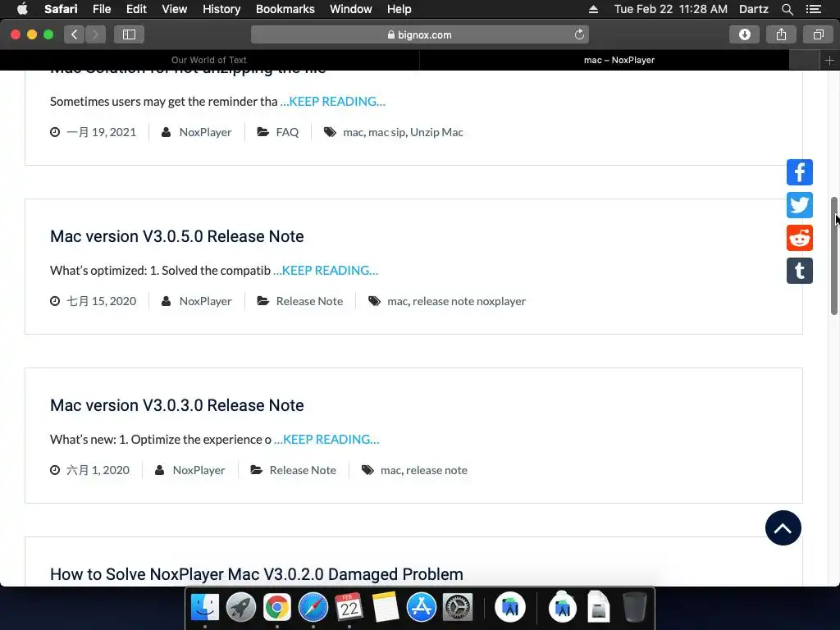Click the Dartz user name in menu bar
Screen dimensions: 840x630
pyautogui.click(x=753, y=9)
